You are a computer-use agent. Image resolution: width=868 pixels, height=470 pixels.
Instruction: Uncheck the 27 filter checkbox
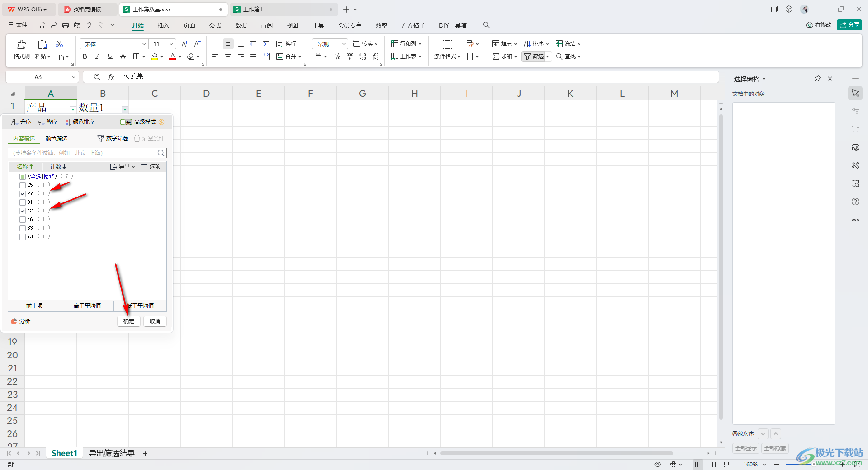tap(23, 194)
